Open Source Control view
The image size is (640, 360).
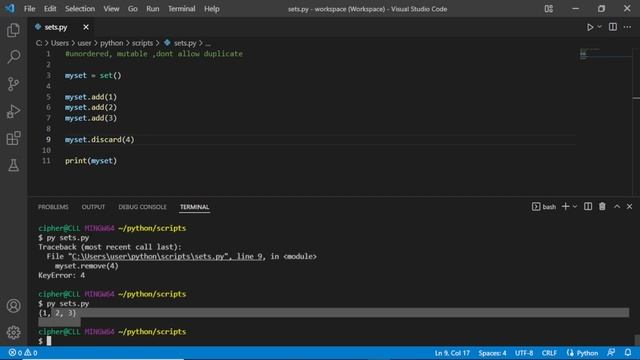[13, 84]
